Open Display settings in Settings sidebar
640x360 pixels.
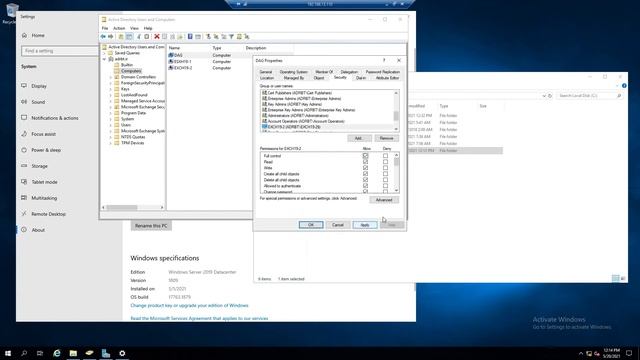tap(39, 86)
